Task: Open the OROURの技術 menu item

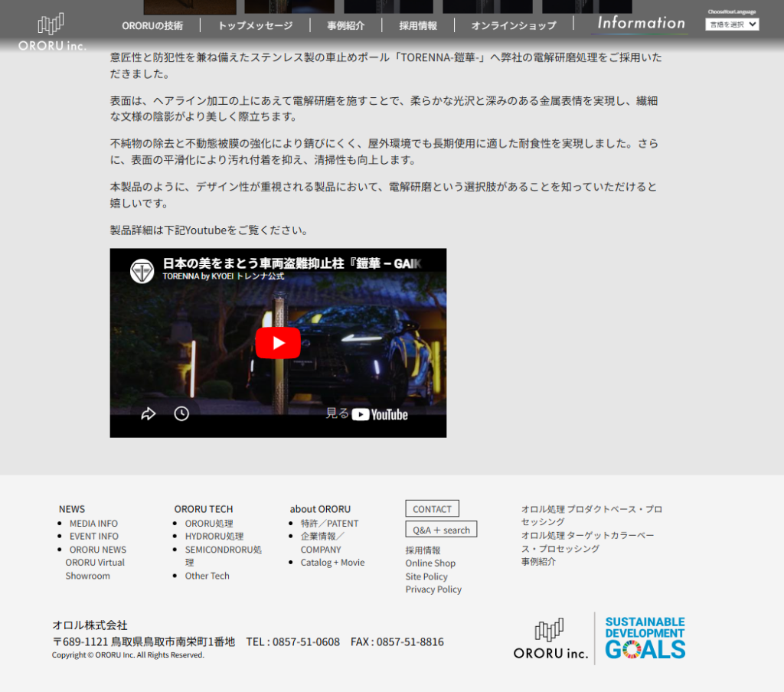Action: click(x=152, y=25)
